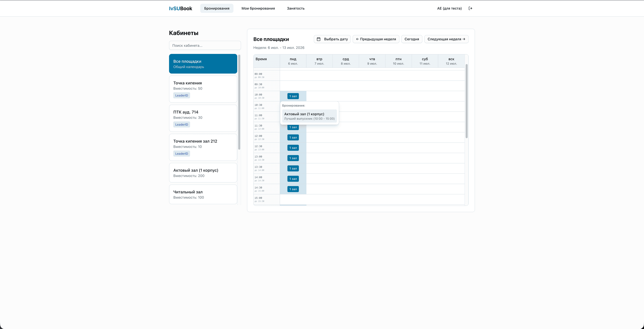This screenshot has width=644, height=329.
Task: Click the птн 10 июл. column header
Action: [x=398, y=61]
